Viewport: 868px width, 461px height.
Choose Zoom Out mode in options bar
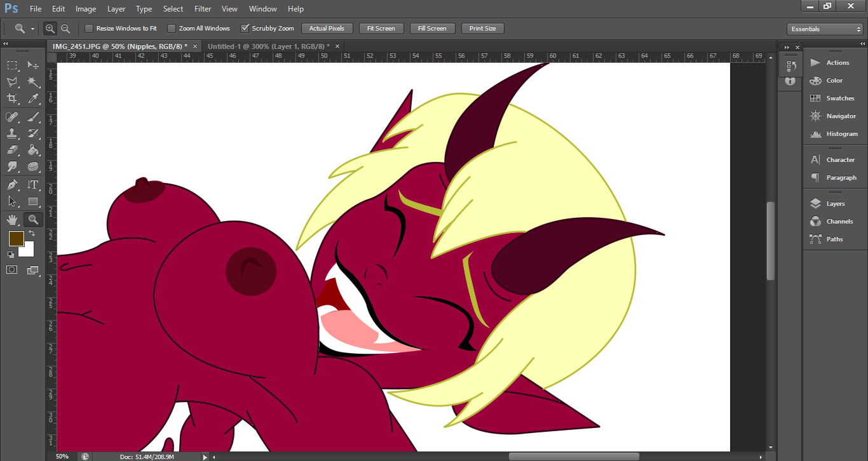(x=65, y=29)
